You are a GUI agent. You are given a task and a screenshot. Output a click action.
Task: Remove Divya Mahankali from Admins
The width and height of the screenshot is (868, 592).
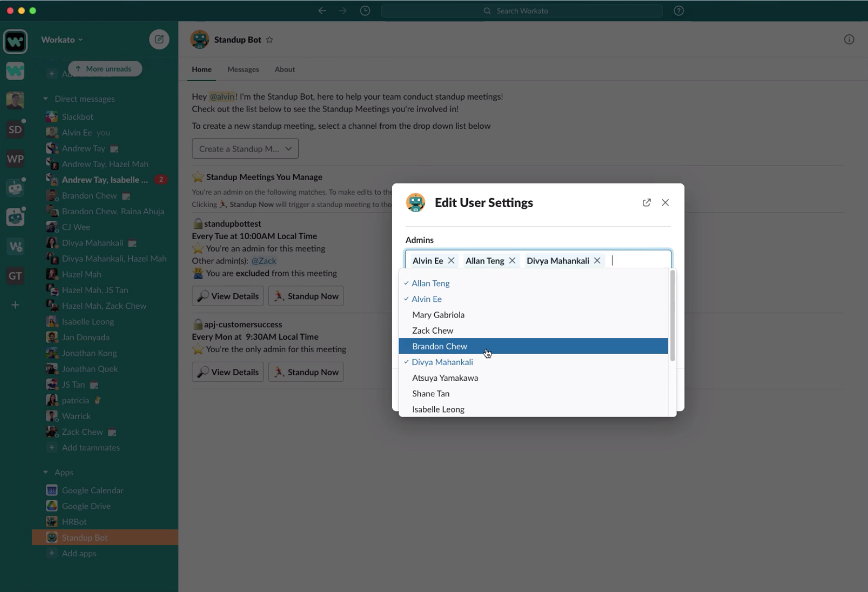(597, 260)
